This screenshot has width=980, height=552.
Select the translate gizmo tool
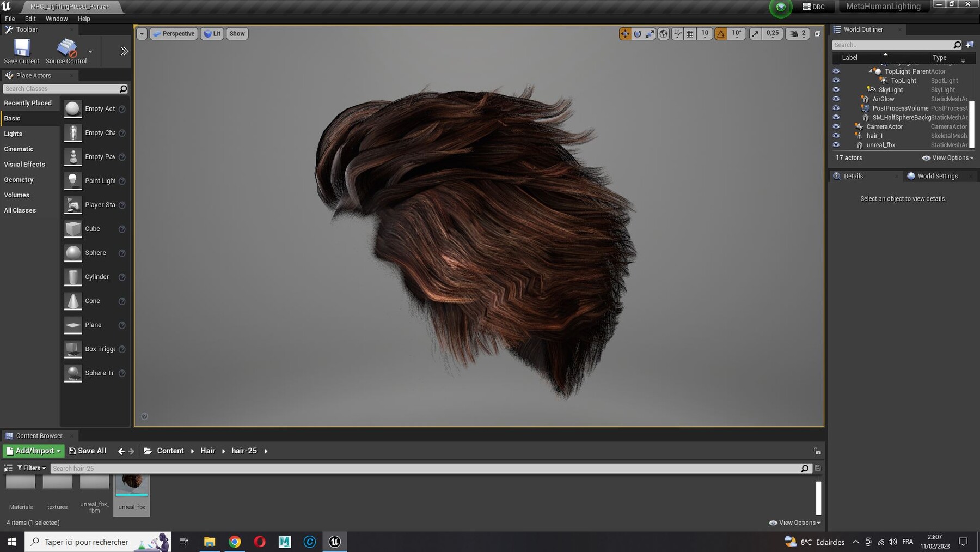pos(625,34)
